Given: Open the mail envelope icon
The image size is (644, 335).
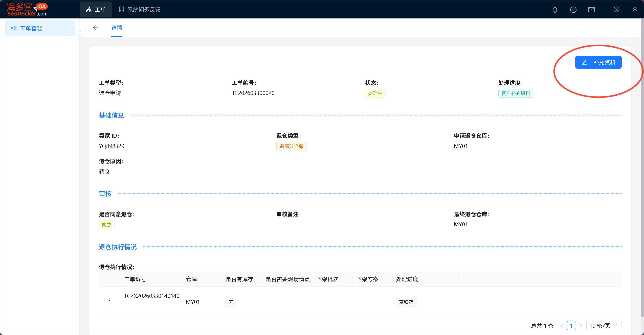Looking at the screenshot, I should pos(591,10).
